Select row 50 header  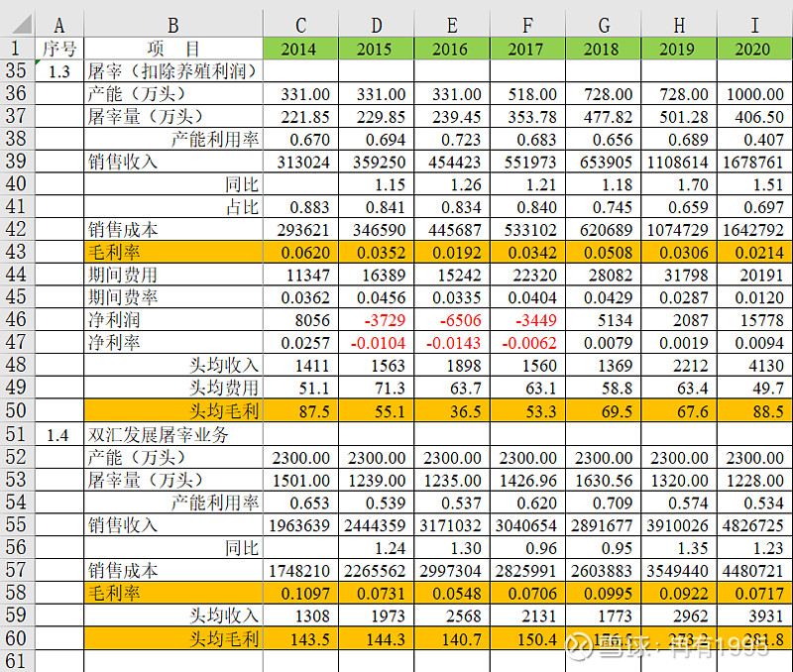tap(17, 410)
